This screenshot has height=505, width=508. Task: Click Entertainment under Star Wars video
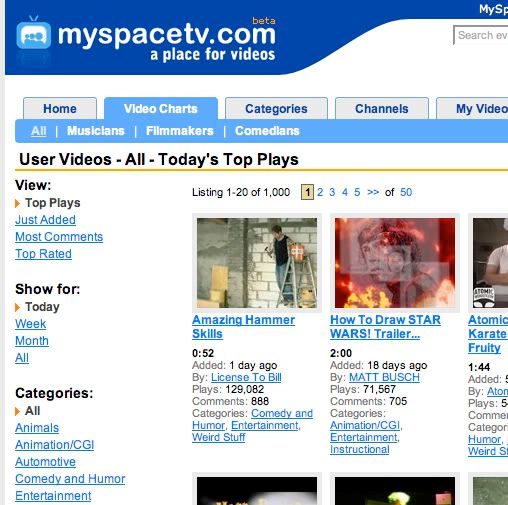[x=364, y=437]
